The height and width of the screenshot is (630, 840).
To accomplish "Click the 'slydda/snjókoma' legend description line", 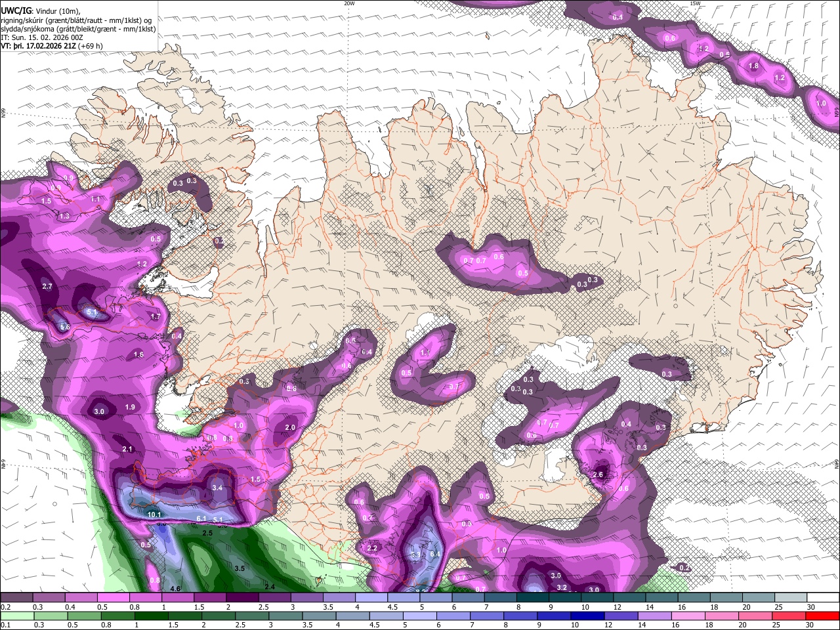I will [x=77, y=29].
